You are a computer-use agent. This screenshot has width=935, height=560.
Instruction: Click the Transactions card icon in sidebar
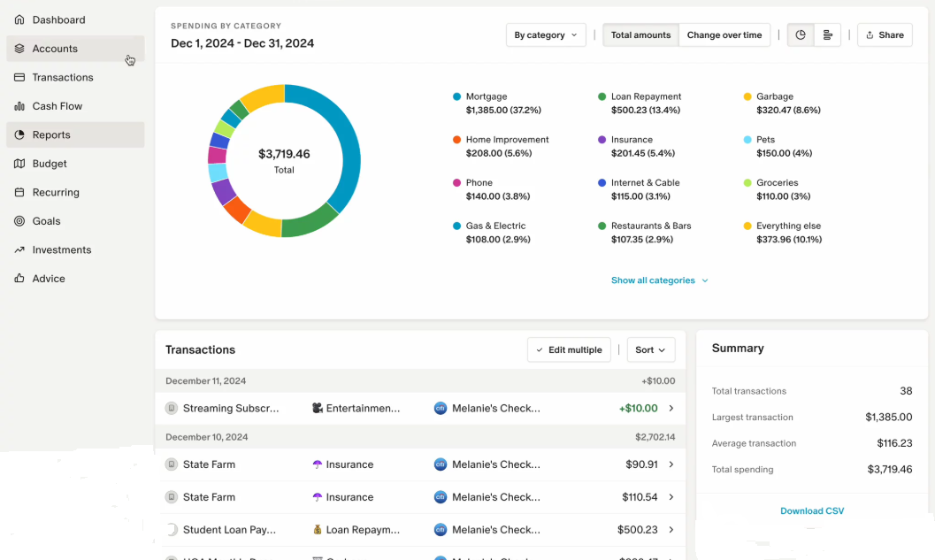(19, 78)
